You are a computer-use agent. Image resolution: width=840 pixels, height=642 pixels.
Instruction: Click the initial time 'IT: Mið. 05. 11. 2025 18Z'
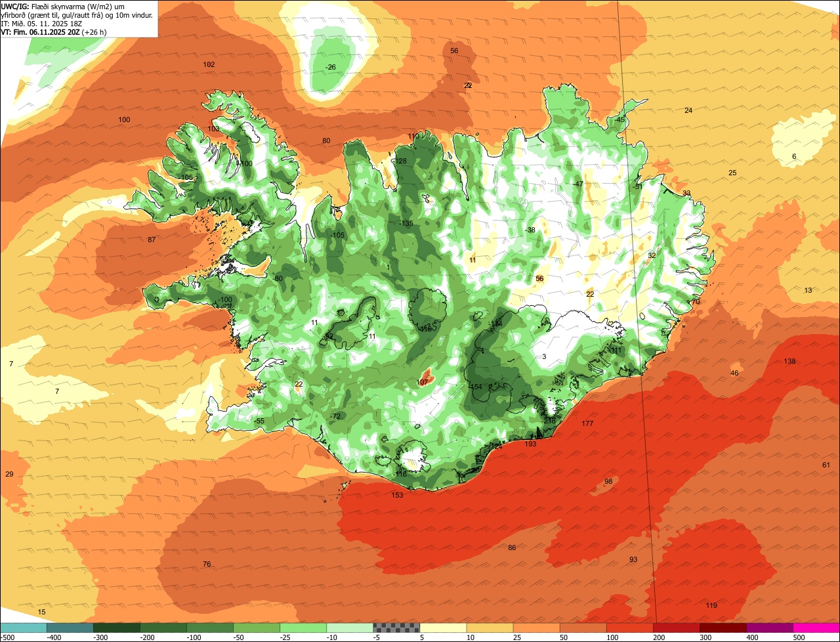pyautogui.click(x=41, y=23)
